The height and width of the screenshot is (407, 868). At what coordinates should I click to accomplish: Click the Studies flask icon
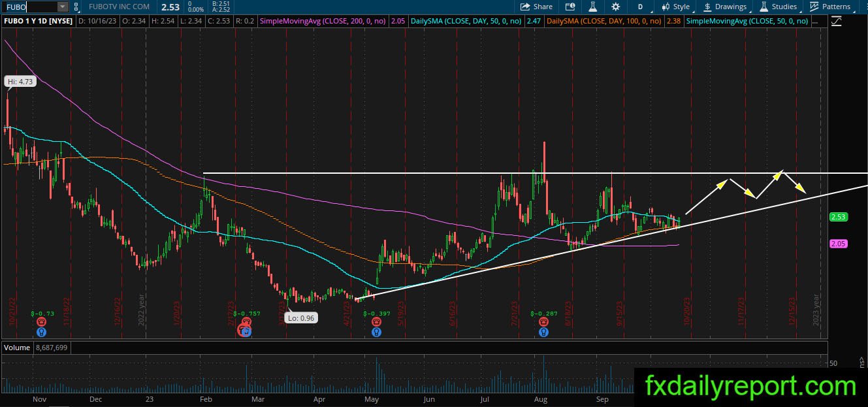[x=764, y=7]
